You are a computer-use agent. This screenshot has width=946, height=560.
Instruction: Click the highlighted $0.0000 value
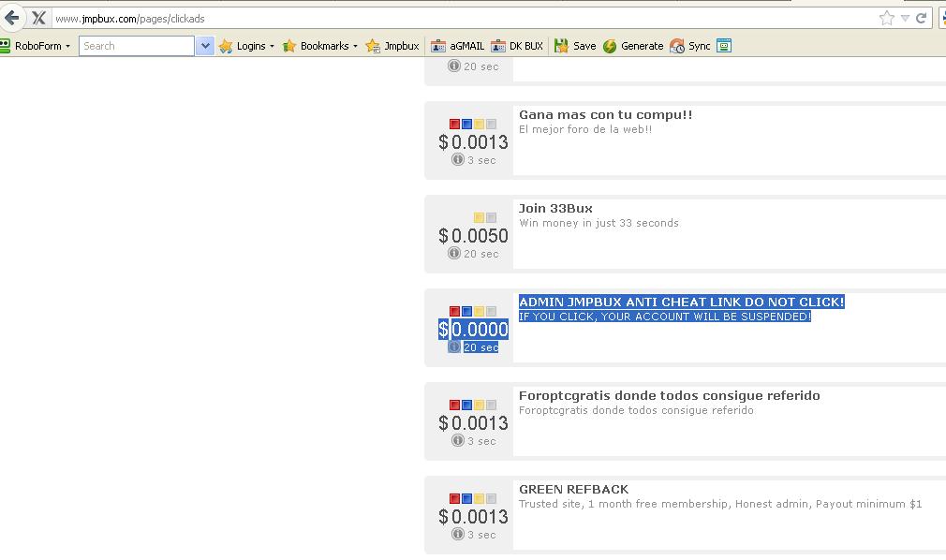(474, 329)
